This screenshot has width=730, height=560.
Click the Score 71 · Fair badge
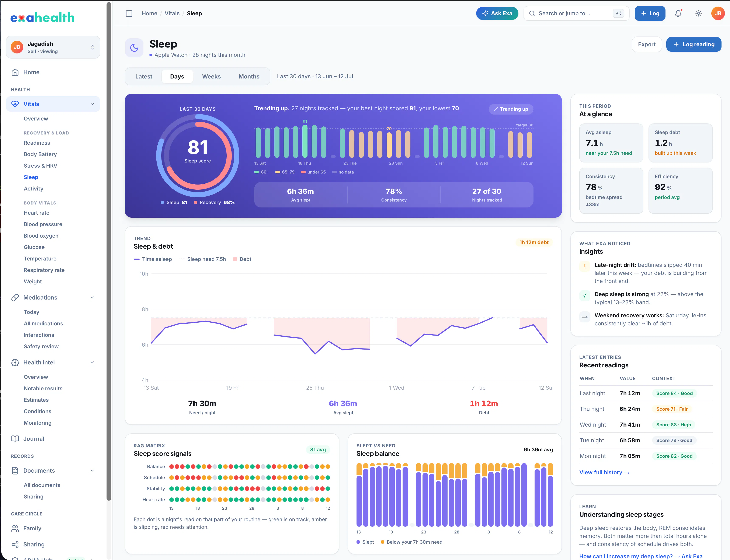pos(672,409)
